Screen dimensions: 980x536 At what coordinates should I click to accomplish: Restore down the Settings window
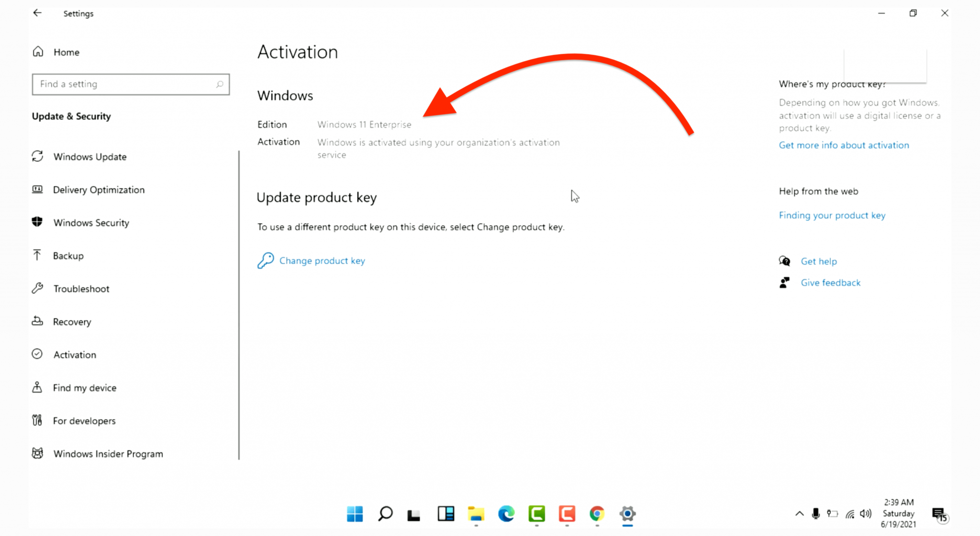coord(913,13)
